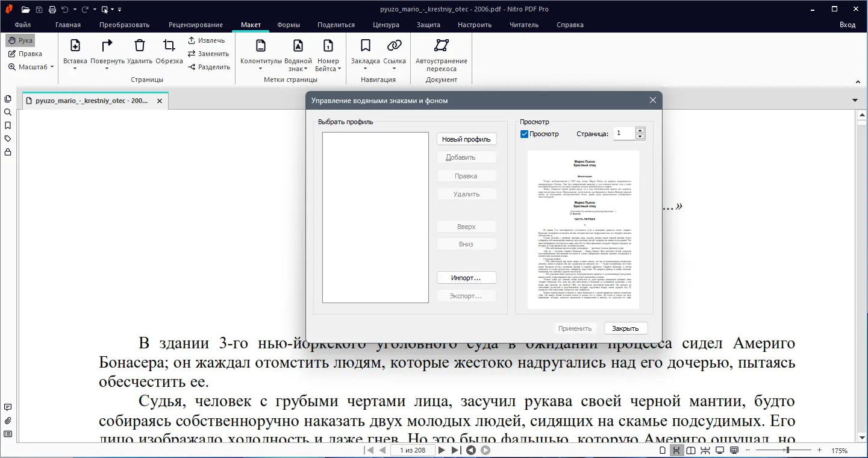Click the Auto-deskew (Автоустранение перекоса) icon
This screenshot has width=868, height=458.
click(442, 46)
